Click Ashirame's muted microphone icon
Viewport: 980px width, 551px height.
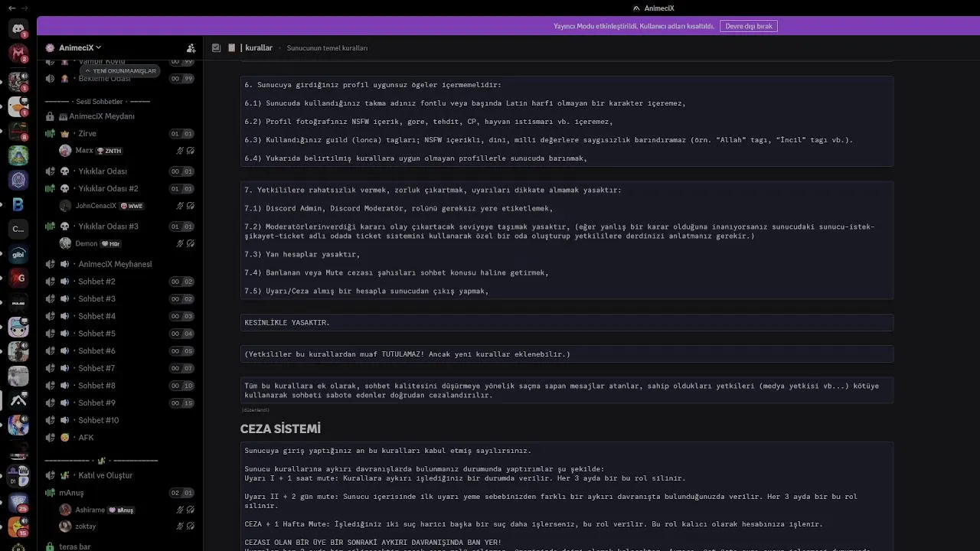coord(180,510)
